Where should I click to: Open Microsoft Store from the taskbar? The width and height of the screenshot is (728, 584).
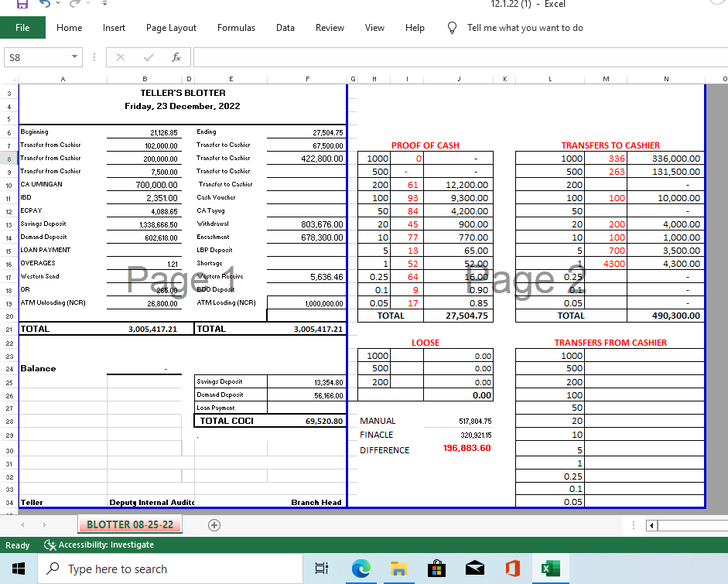click(x=436, y=569)
